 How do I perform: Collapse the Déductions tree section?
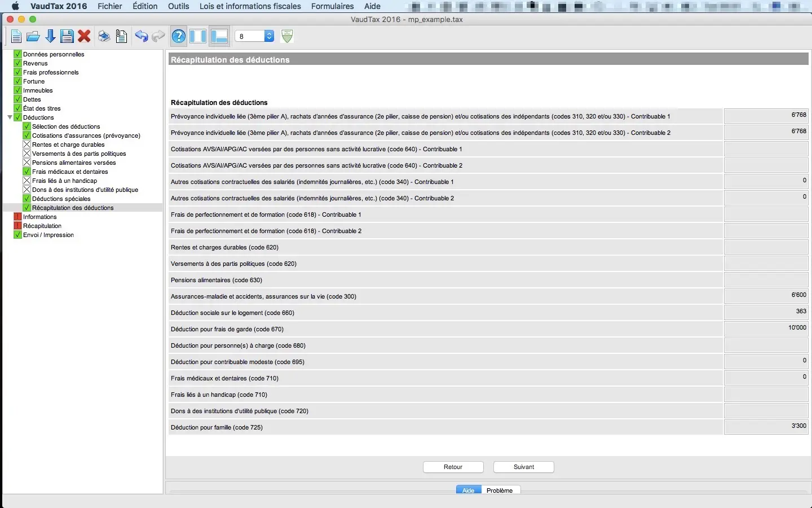(10, 117)
